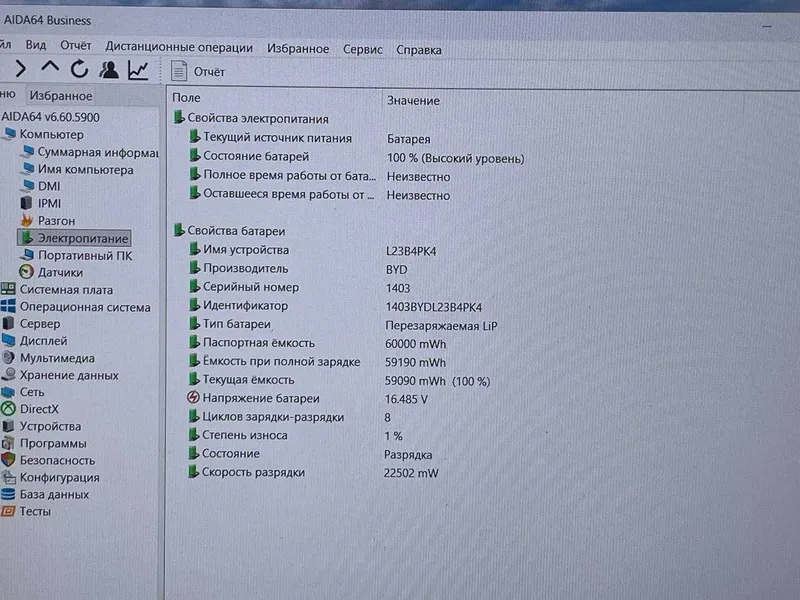The width and height of the screenshot is (800, 600).
Task: Click the Up level arrow icon
Action: coord(49,67)
